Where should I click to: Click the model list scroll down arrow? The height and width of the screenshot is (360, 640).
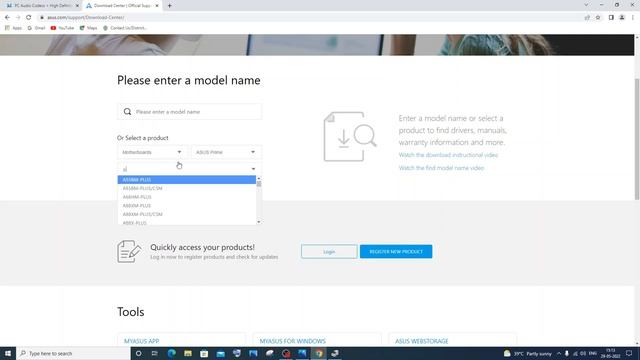coord(259,222)
